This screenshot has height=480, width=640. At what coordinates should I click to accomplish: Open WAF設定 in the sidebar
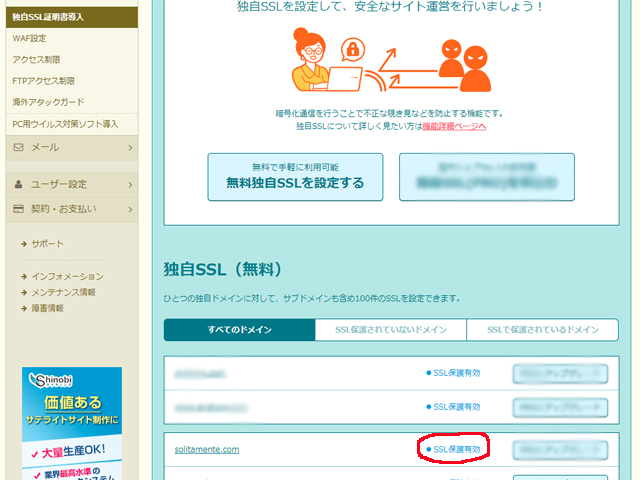(29, 38)
